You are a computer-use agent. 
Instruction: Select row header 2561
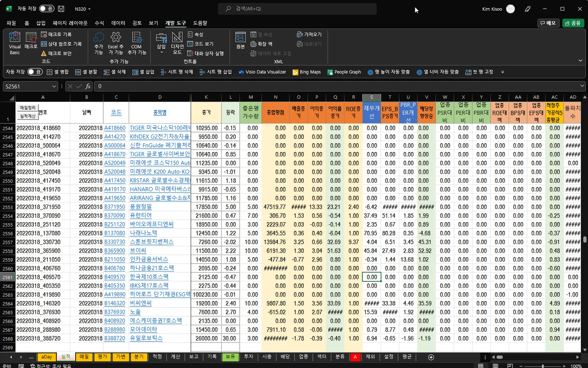tap(8, 277)
